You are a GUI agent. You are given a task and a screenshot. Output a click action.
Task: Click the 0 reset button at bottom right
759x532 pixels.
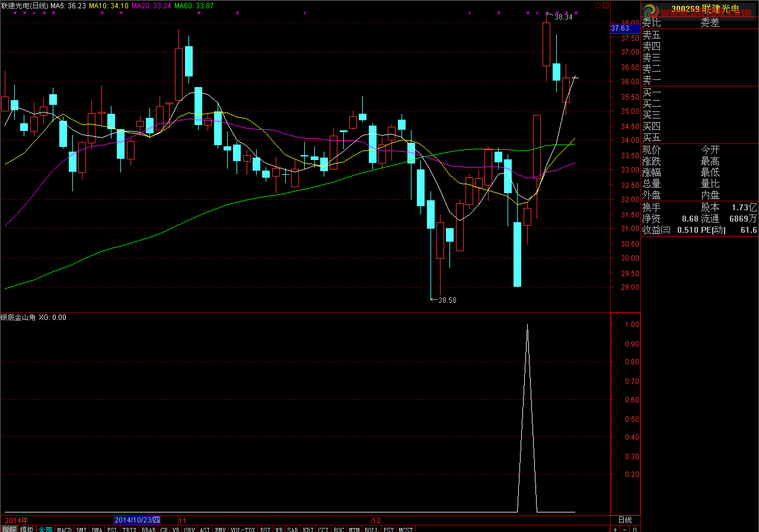click(x=634, y=529)
